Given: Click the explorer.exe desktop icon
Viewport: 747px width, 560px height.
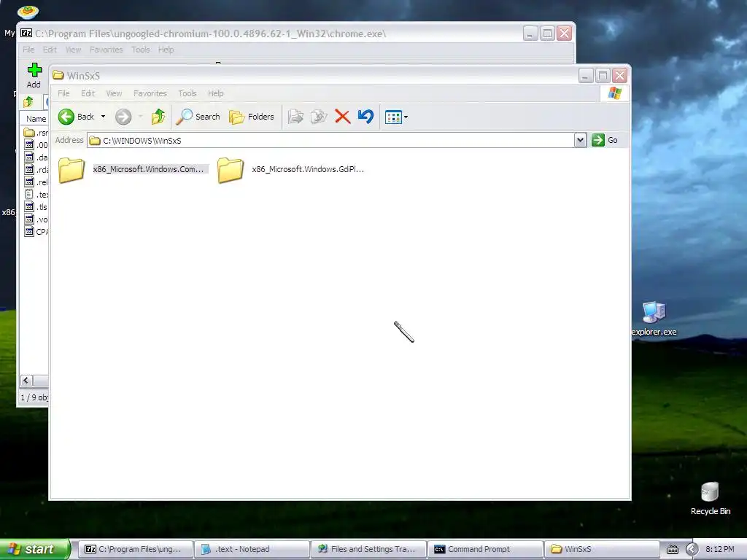Looking at the screenshot, I should tap(654, 318).
